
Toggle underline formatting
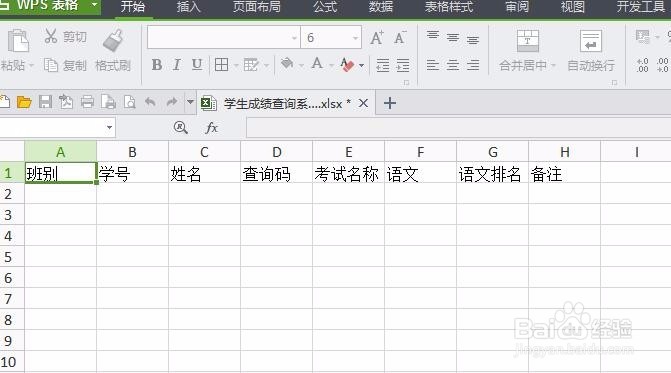[x=197, y=65]
